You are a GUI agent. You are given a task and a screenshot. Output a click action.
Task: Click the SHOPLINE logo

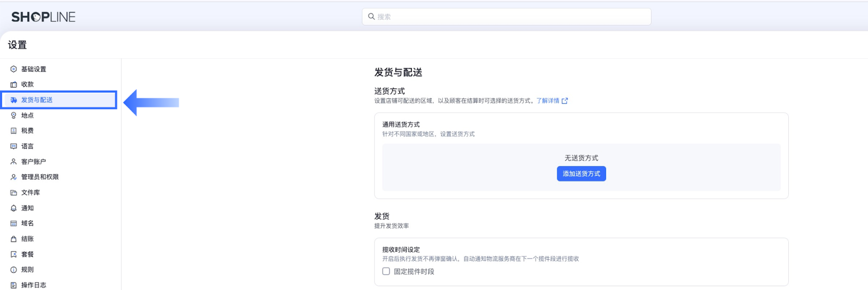43,17
